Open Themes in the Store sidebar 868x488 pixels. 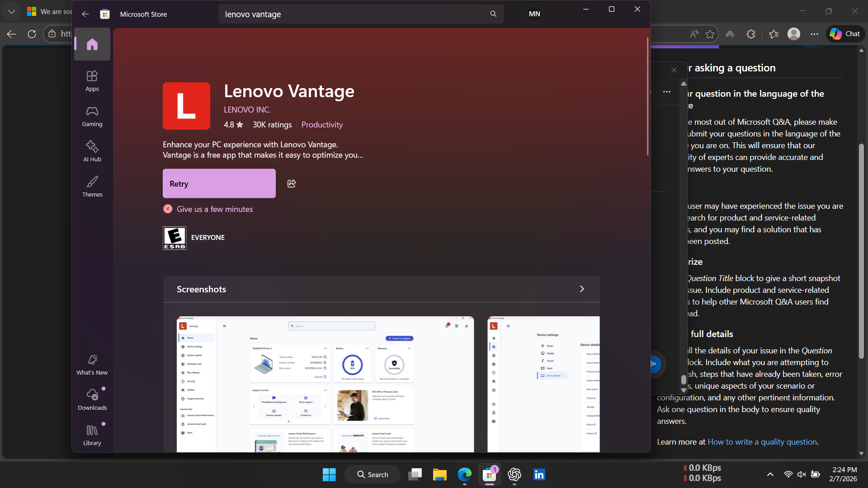(x=92, y=187)
